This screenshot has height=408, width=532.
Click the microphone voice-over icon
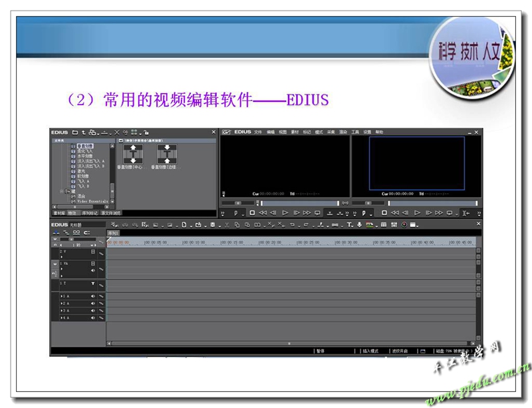(359, 225)
